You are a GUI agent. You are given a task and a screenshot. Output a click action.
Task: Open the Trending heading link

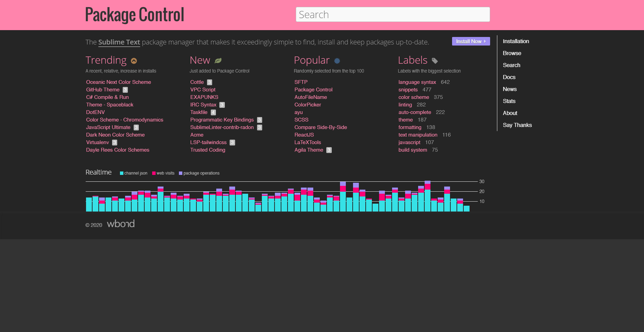106,60
